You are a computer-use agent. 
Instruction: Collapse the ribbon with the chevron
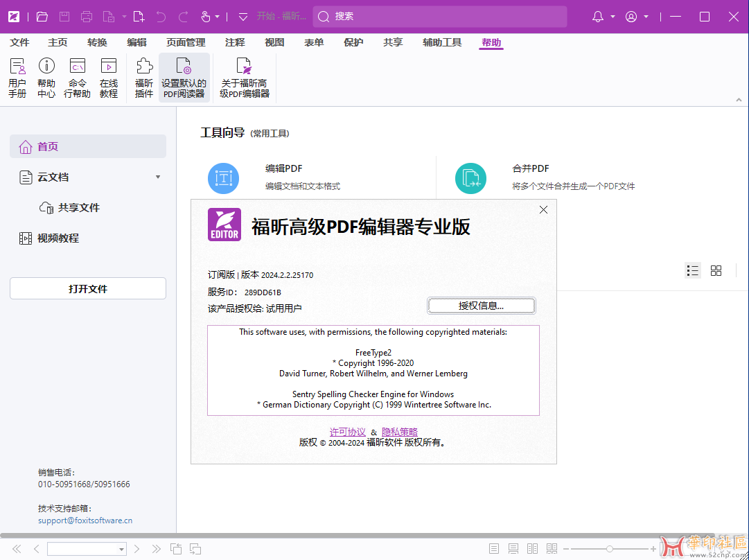coord(739,100)
